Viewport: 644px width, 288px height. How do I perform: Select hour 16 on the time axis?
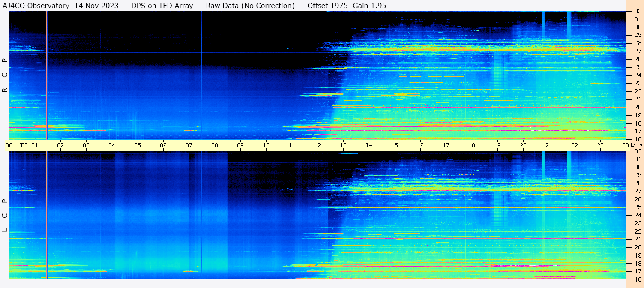coord(420,145)
